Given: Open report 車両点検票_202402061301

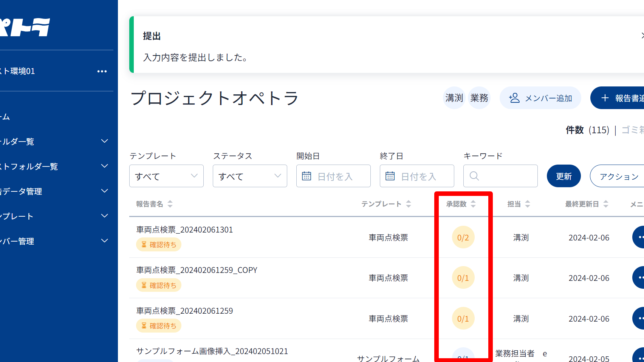Looking at the screenshot, I should coord(184,230).
